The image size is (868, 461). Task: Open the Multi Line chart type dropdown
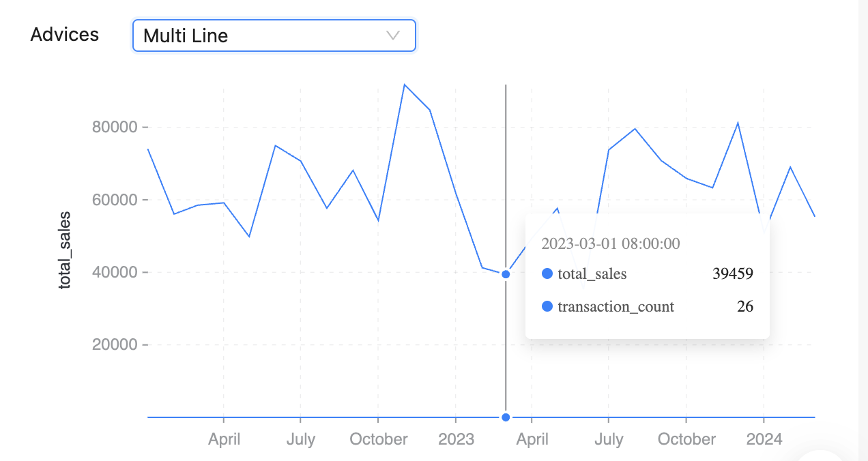tap(274, 35)
